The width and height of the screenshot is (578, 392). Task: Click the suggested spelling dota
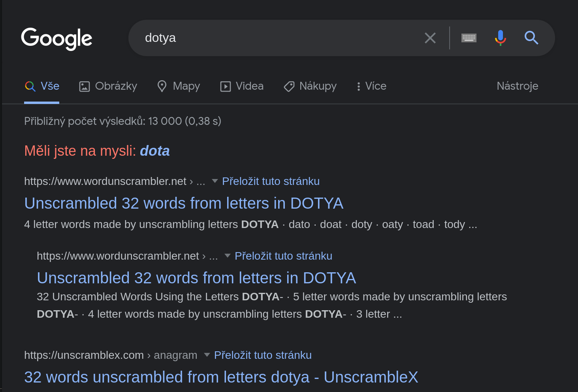[154, 151]
